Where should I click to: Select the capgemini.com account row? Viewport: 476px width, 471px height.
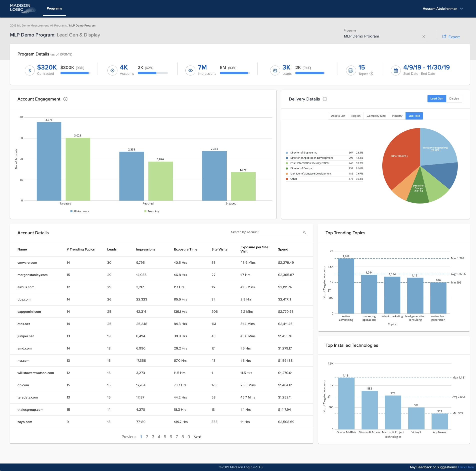pyautogui.click(x=161, y=311)
